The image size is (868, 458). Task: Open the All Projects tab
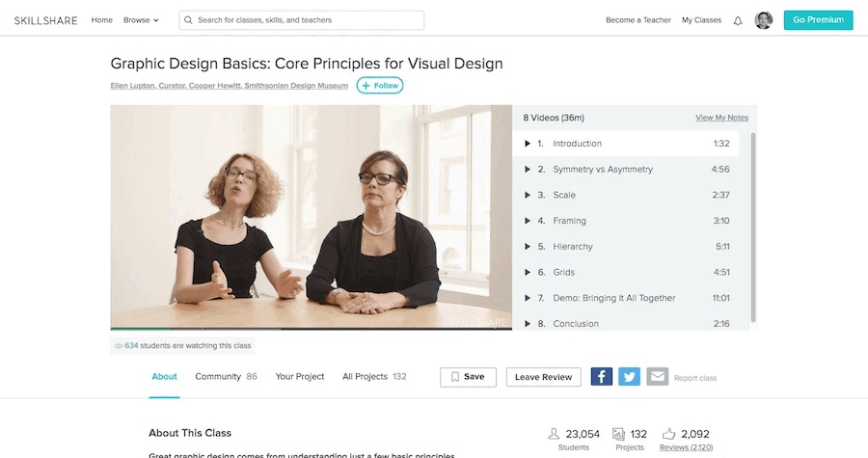pos(374,377)
